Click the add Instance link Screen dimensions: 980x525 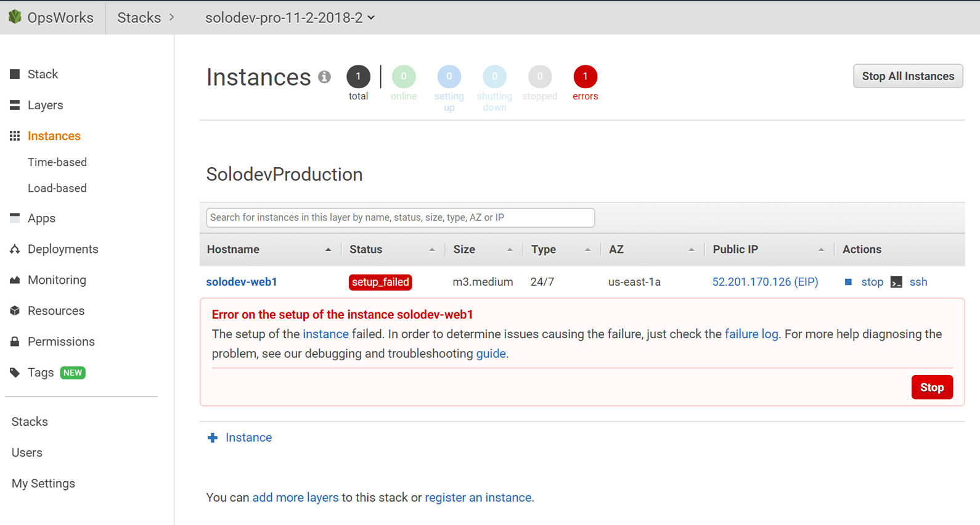pyautogui.click(x=248, y=437)
